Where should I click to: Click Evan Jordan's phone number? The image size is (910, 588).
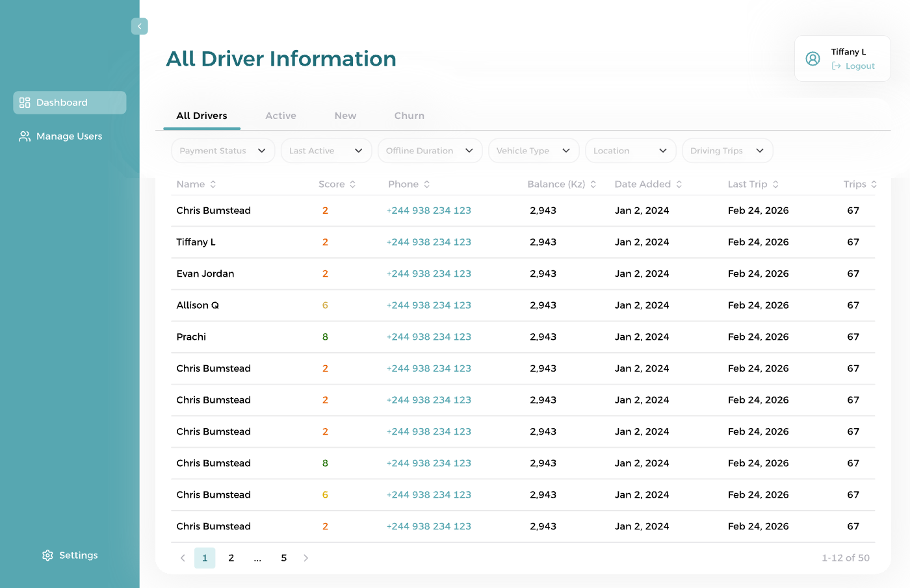(x=428, y=274)
